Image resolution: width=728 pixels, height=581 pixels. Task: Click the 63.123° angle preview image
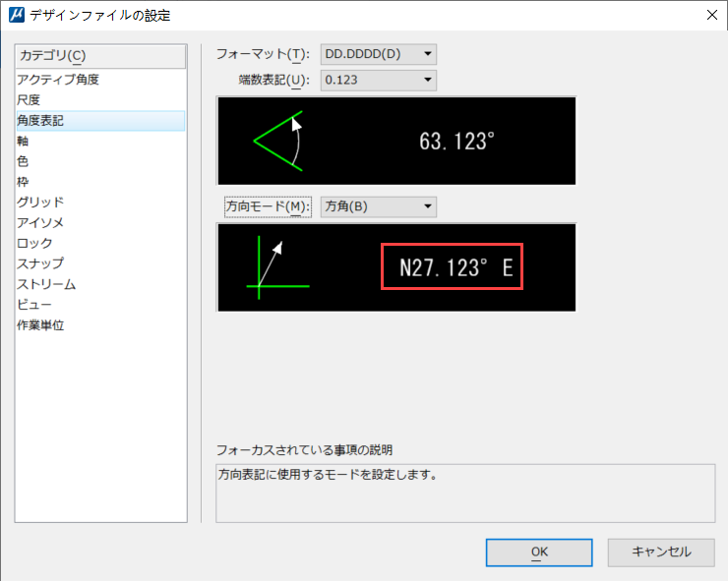coord(396,141)
